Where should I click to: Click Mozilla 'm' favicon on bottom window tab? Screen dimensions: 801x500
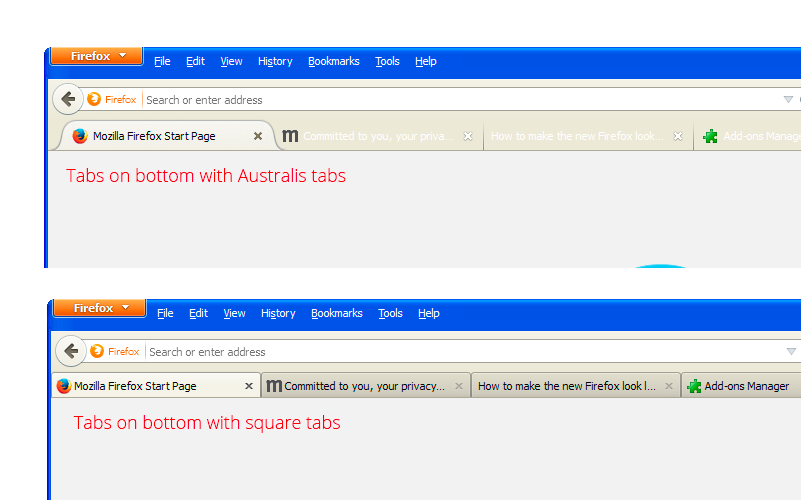click(x=274, y=386)
